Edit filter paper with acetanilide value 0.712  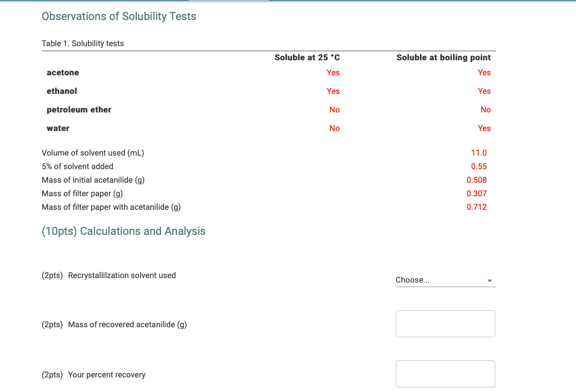[477, 207]
